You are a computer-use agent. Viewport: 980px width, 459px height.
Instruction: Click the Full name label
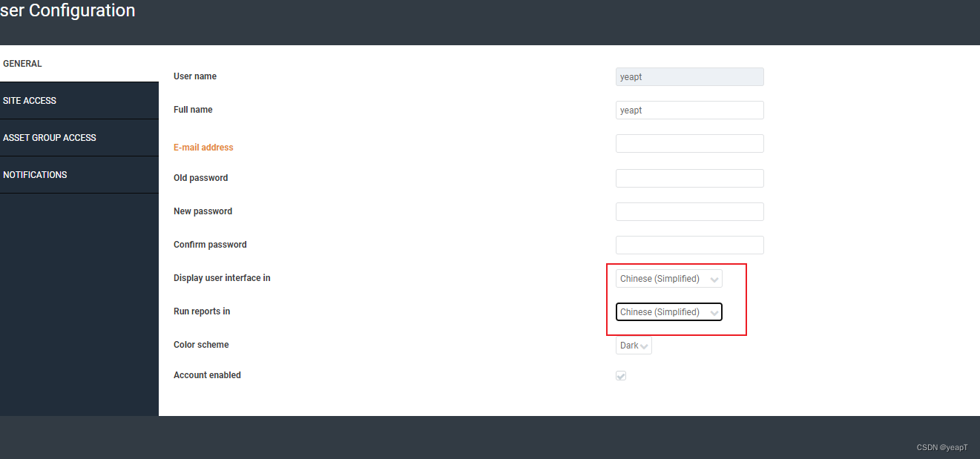coord(193,110)
